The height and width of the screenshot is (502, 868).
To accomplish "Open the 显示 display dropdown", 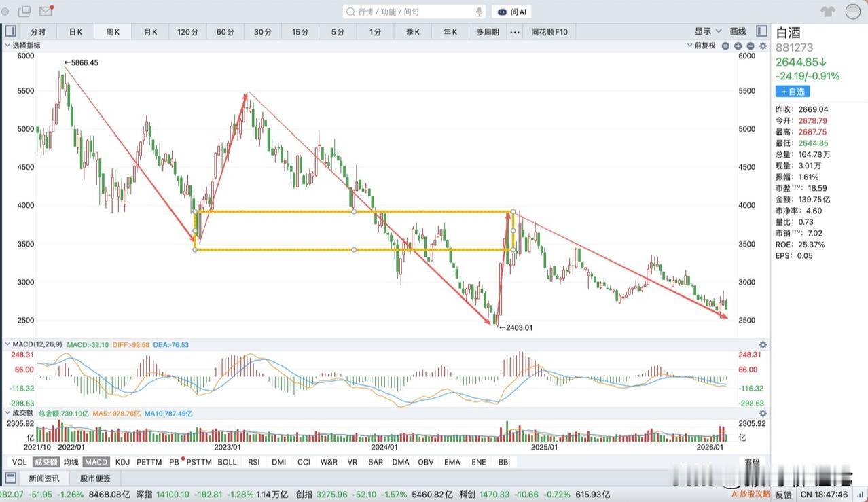I will point(708,31).
